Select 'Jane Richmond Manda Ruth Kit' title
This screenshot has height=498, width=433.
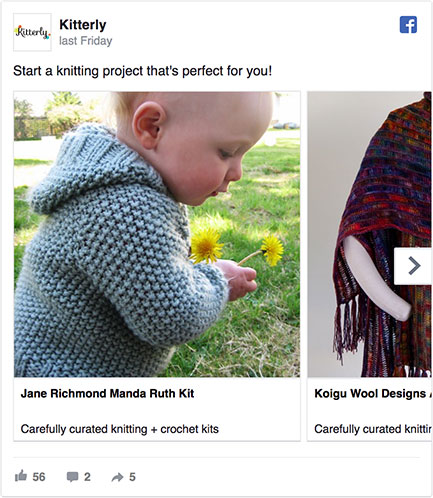pos(107,393)
